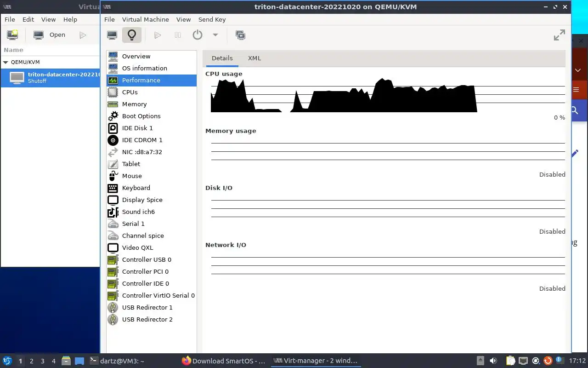The image size is (588, 368).
Task: Open the Edit menu in Virtual Machine Manager
Action: [x=28, y=19]
